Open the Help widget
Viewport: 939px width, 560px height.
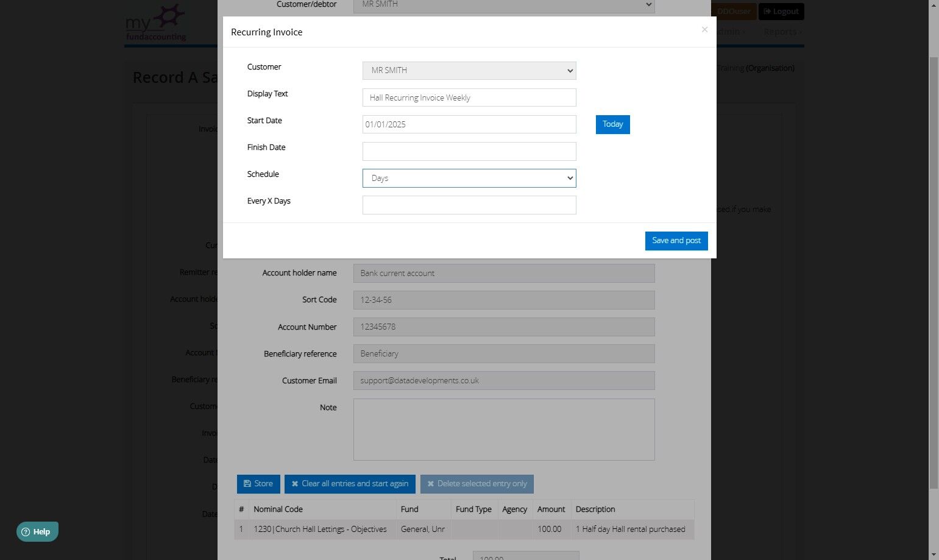(x=37, y=531)
